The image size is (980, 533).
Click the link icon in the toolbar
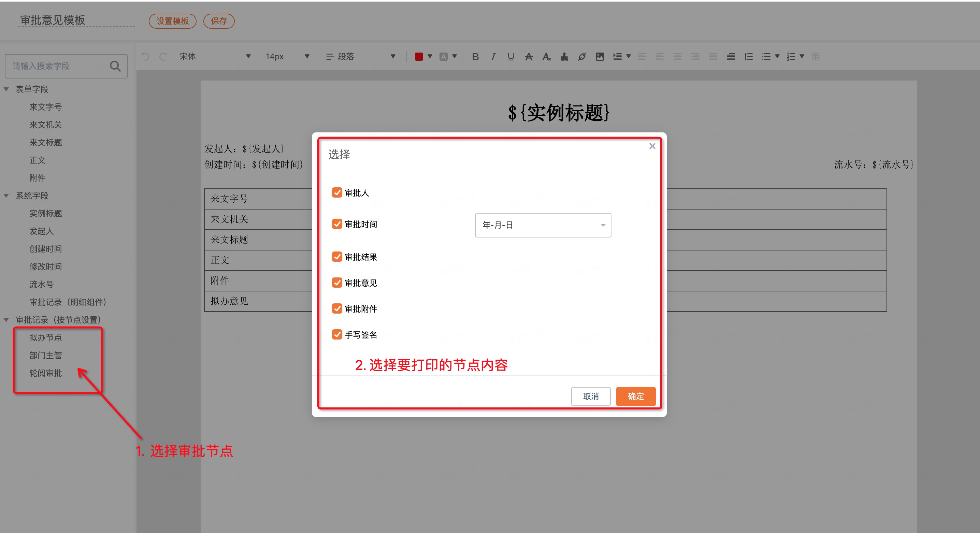coord(582,57)
